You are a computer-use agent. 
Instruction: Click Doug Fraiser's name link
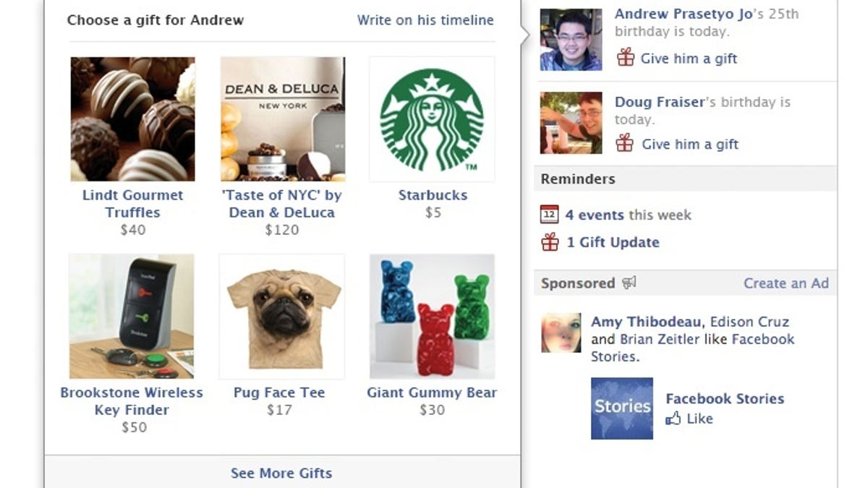tap(659, 102)
